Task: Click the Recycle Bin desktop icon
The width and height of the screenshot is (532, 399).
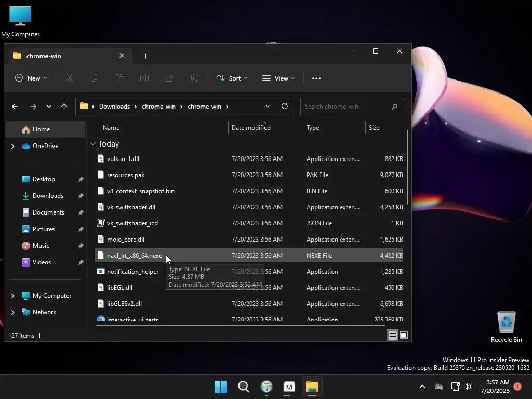Action: pyautogui.click(x=506, y=327)
